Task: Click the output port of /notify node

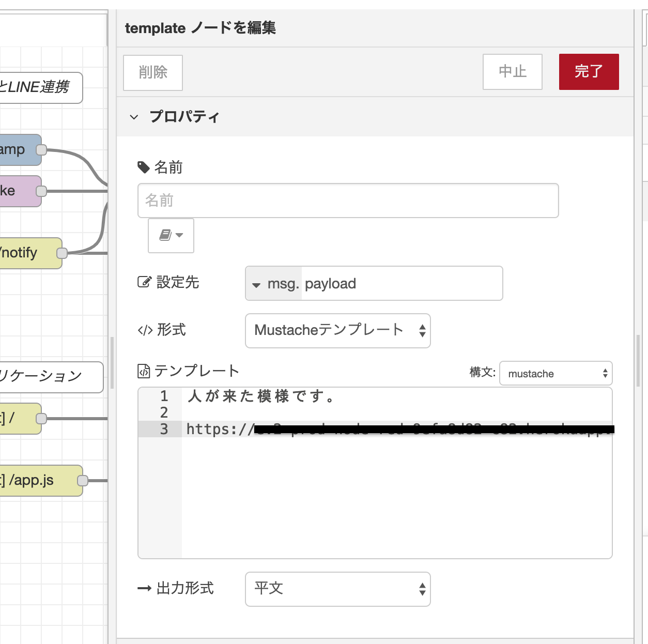Action: (x=62, y=253)
